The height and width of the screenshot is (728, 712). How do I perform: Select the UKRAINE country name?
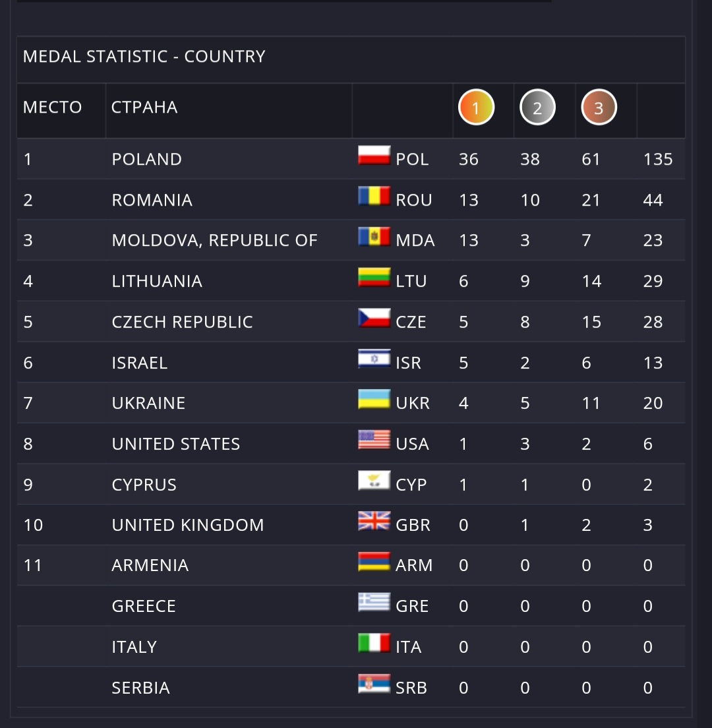(148, 403)
